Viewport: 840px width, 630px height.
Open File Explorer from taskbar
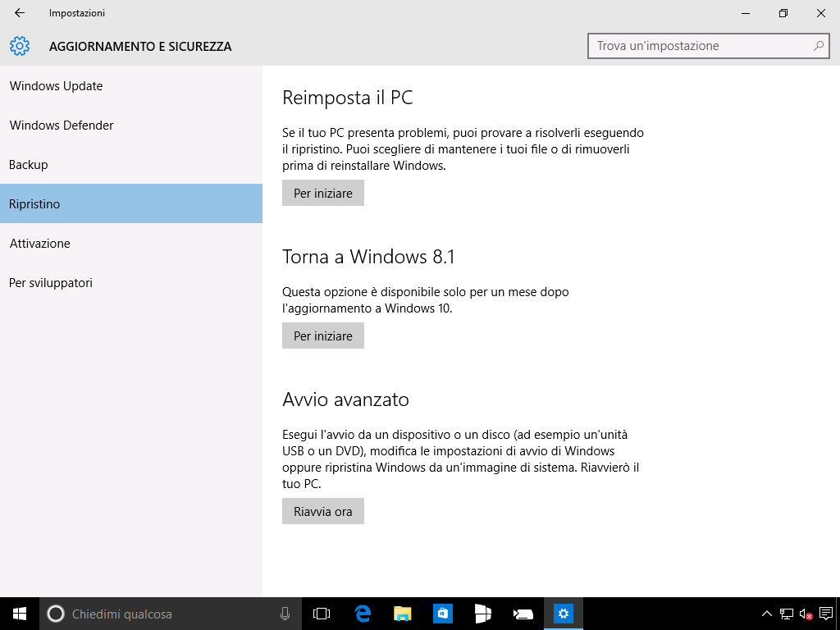click(402, 614)
